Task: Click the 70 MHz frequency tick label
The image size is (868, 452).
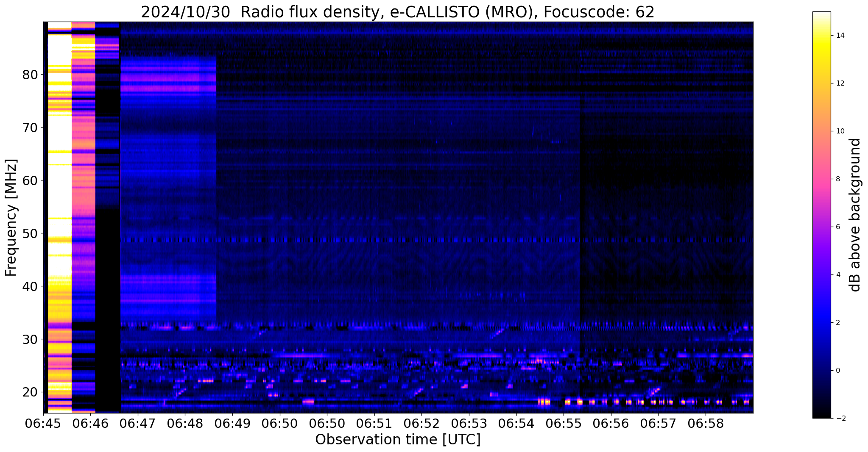Action: click(30, 128)
